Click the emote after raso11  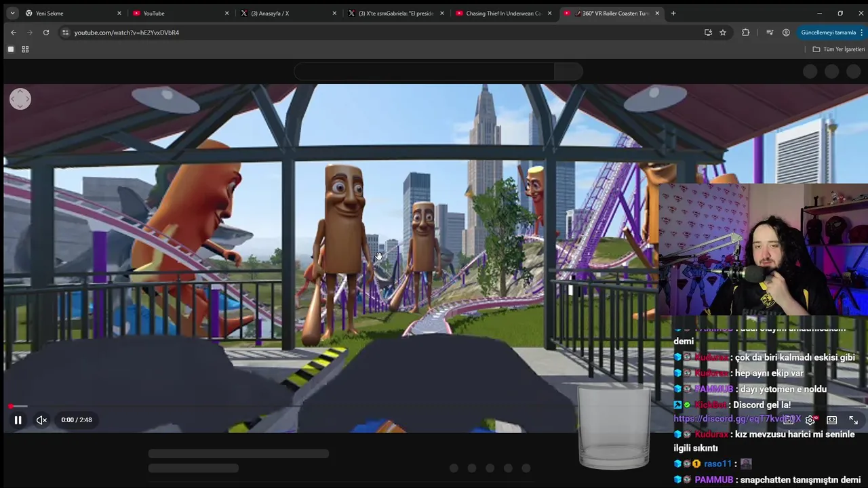click(746, 464)
